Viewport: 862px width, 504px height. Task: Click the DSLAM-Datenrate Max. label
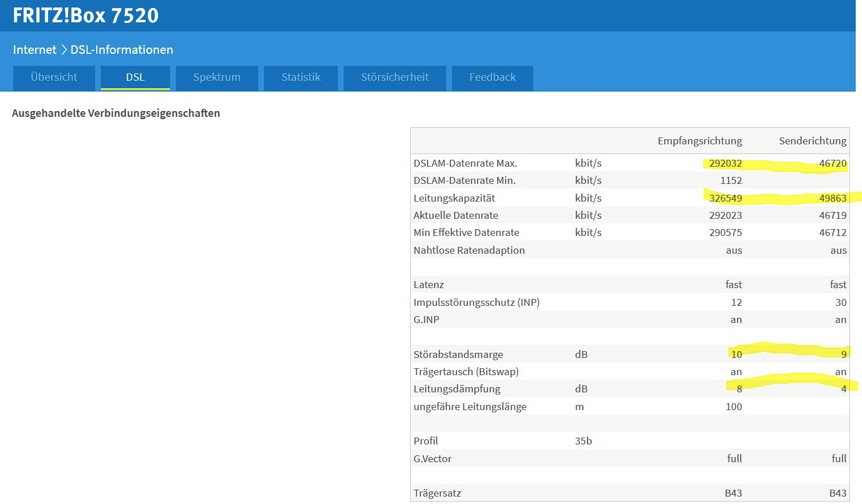tap(465, 163)
